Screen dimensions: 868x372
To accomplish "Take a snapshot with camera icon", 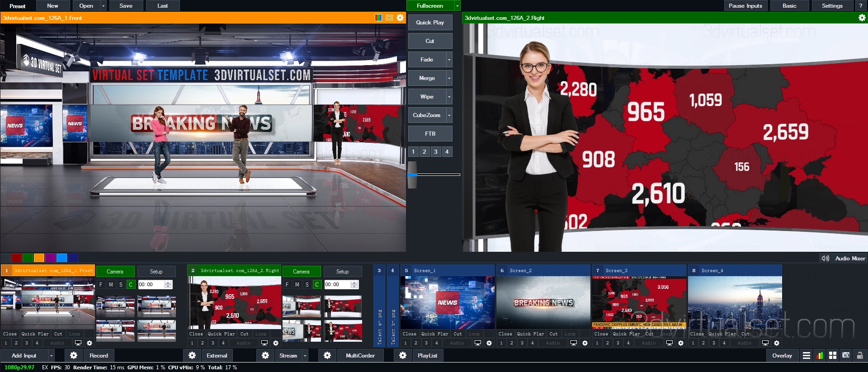I will click(846, 356).
